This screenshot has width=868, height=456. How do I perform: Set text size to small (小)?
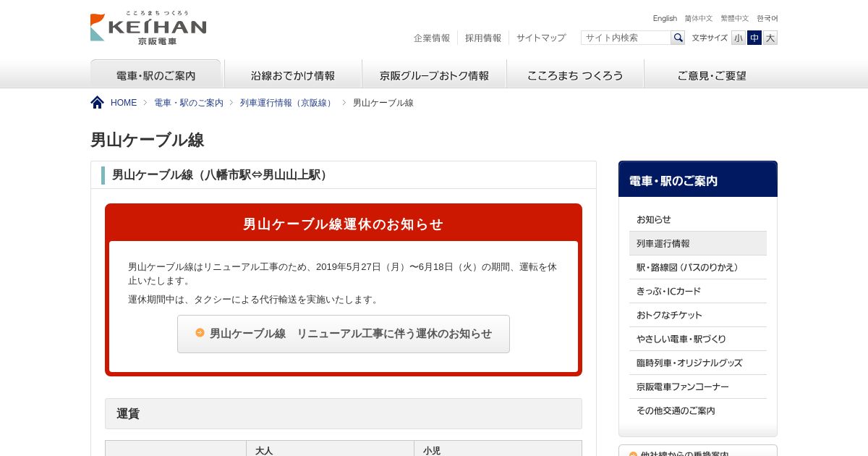tap(738, 38)
